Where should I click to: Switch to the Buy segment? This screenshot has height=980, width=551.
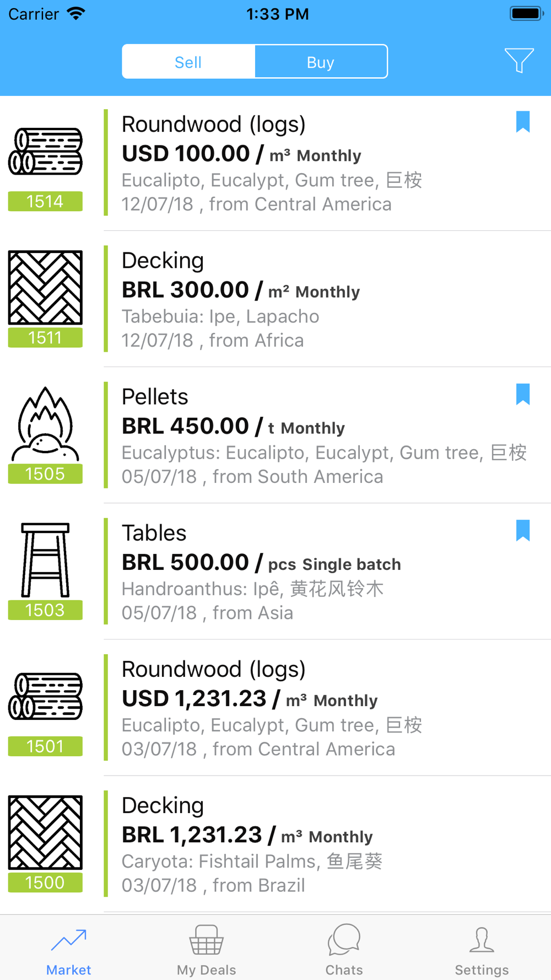tap(321, 62)
